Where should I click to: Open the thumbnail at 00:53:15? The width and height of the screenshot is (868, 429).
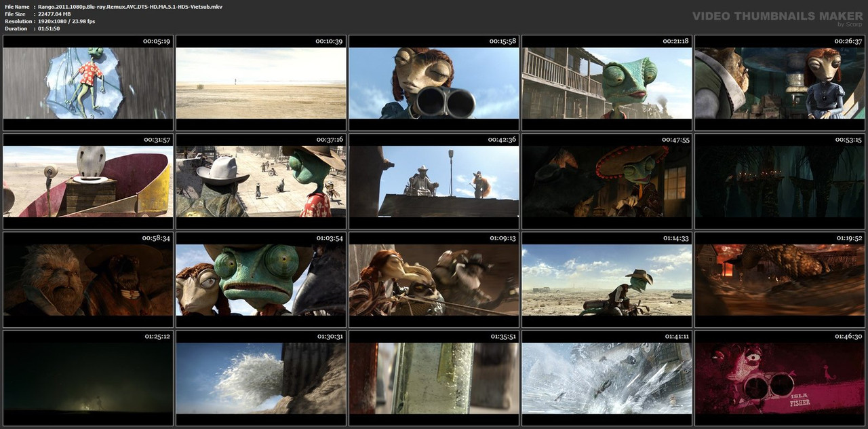pos(780,181)
